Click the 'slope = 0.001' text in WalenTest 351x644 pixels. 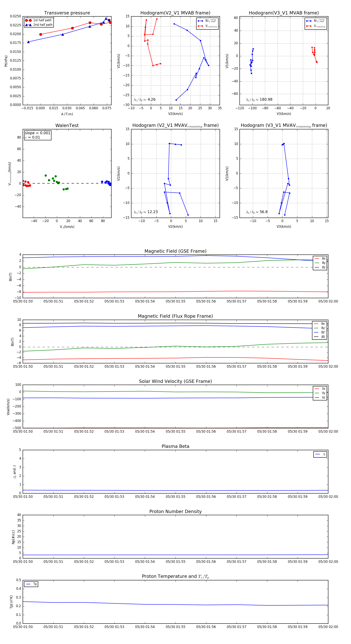(38, 133)
